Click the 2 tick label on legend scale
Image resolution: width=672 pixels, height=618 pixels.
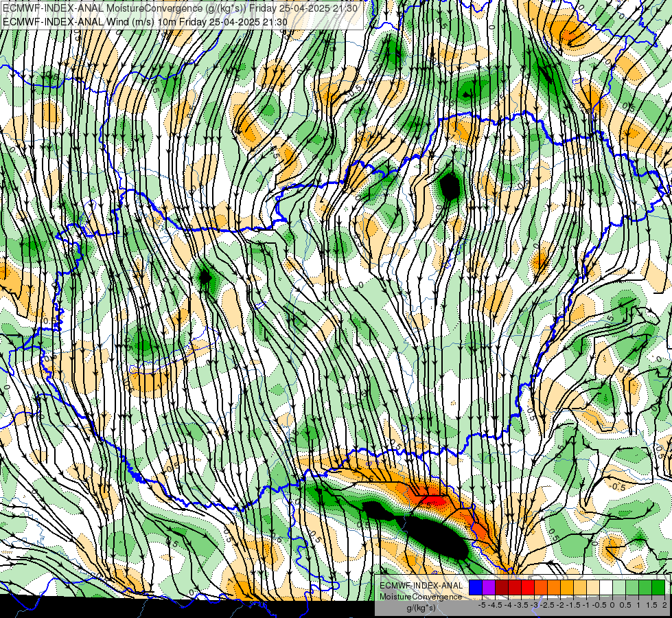pos(664,605)
